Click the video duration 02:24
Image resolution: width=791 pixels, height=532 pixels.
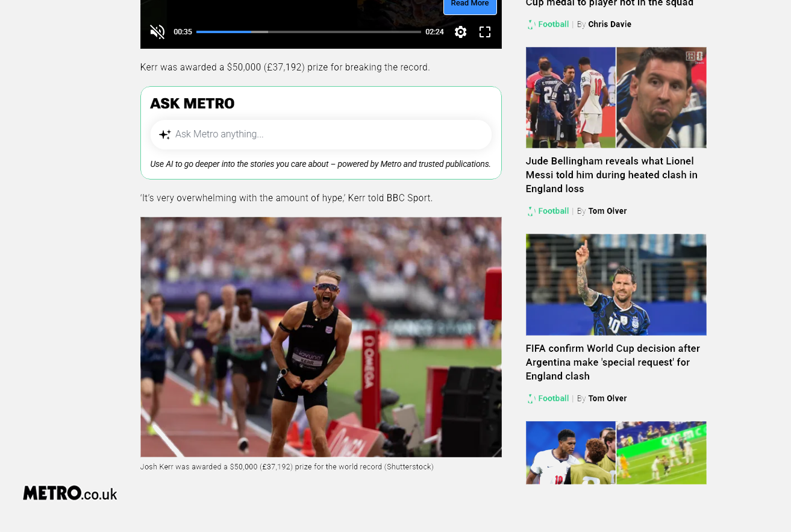[434, 32]
